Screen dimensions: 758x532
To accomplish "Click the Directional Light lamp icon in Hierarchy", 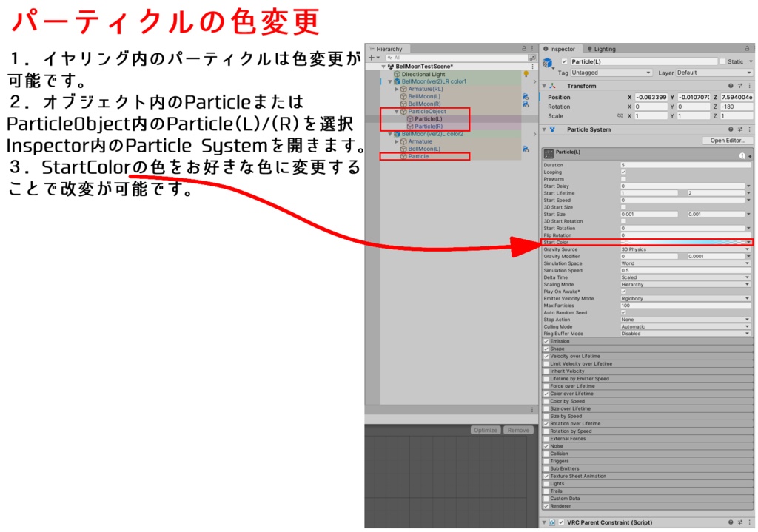I will pyautogui.click(x=526, y=74).
